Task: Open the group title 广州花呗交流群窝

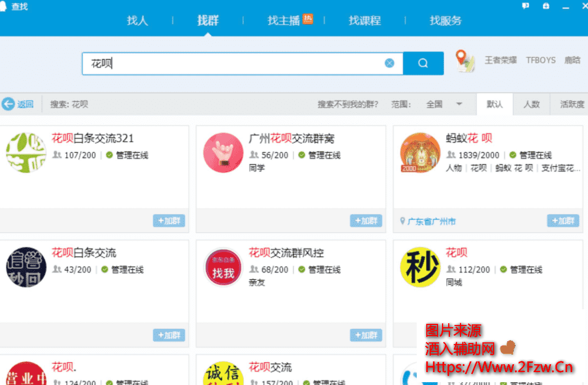Action: (291, 138)
